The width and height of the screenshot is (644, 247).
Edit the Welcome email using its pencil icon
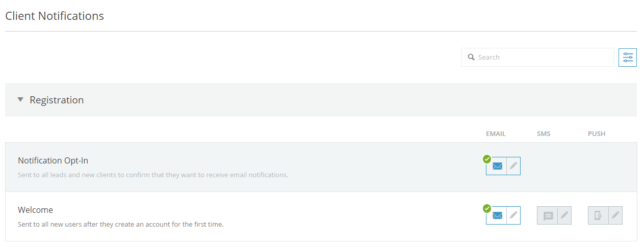(513, 215)
